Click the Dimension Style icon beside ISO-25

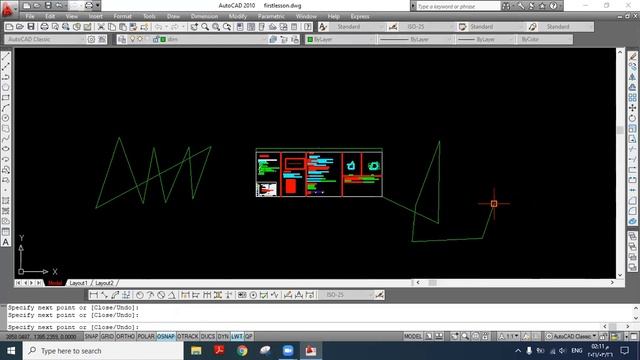[393, 27]
